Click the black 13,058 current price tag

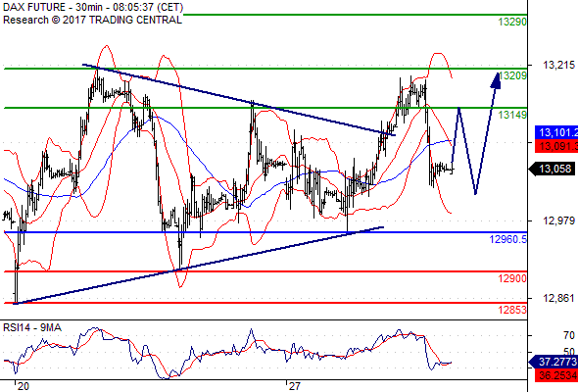coord(552,169)
